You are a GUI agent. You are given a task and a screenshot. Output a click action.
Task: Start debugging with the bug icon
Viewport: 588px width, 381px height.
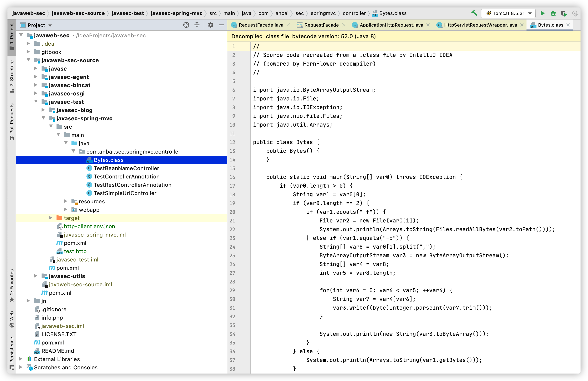pyautogui.click(x=553, y=13)
